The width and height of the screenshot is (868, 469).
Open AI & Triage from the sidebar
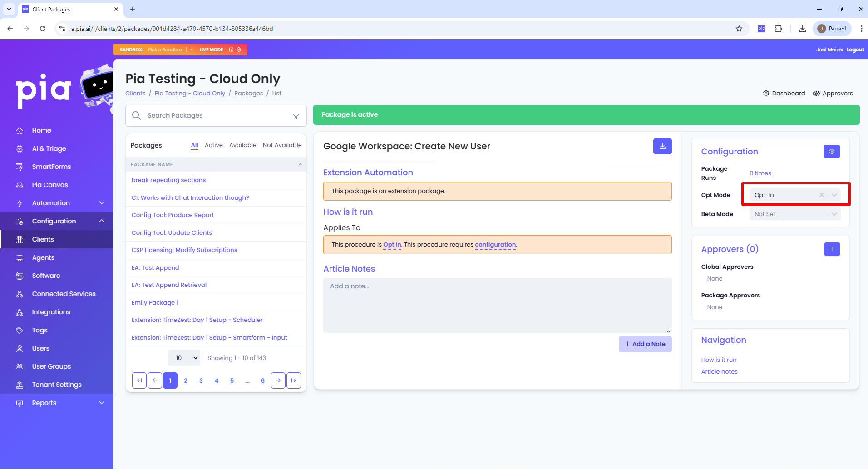pyautogui.click(x=49, y=148)
